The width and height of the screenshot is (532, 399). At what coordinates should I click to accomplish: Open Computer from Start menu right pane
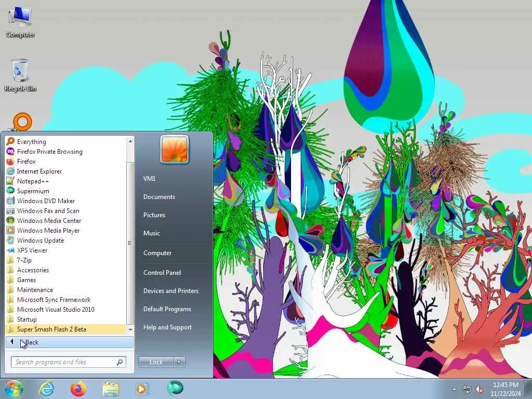[157, 253]
